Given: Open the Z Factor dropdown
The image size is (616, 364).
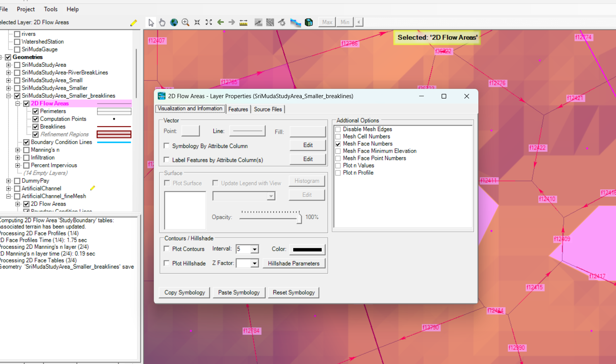Looking at the screenshot, I should pyautogui.click(x=254, y=264).
